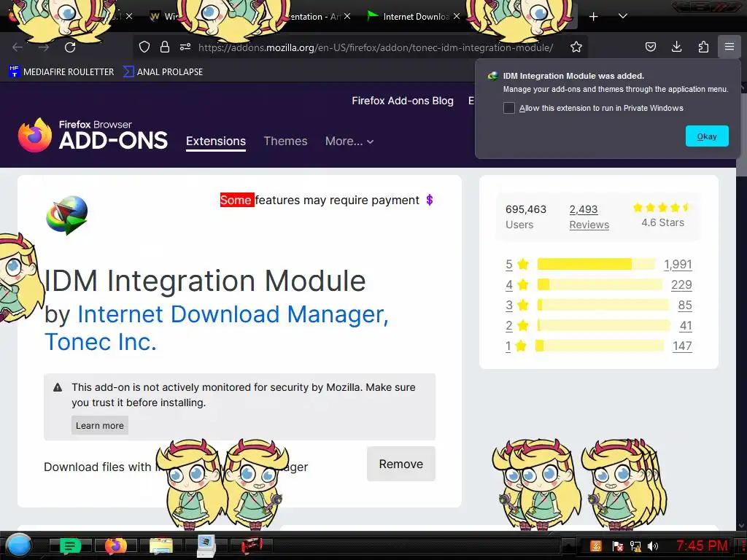Screen dimensions: 747x560
Task: Click the padlock site security icon
Action: (x=165, y=47)
